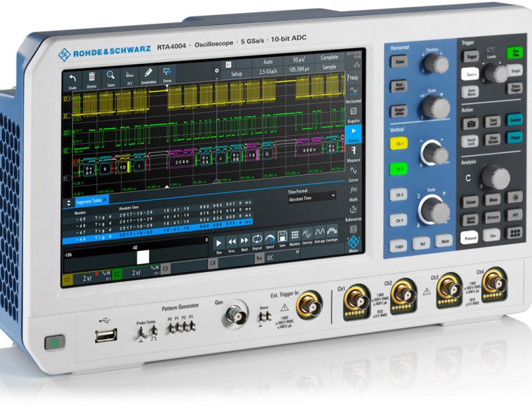This screenshot has height=408, width=532.
Task: Click the green power button on front panel
Action: (x=54, y=343)
